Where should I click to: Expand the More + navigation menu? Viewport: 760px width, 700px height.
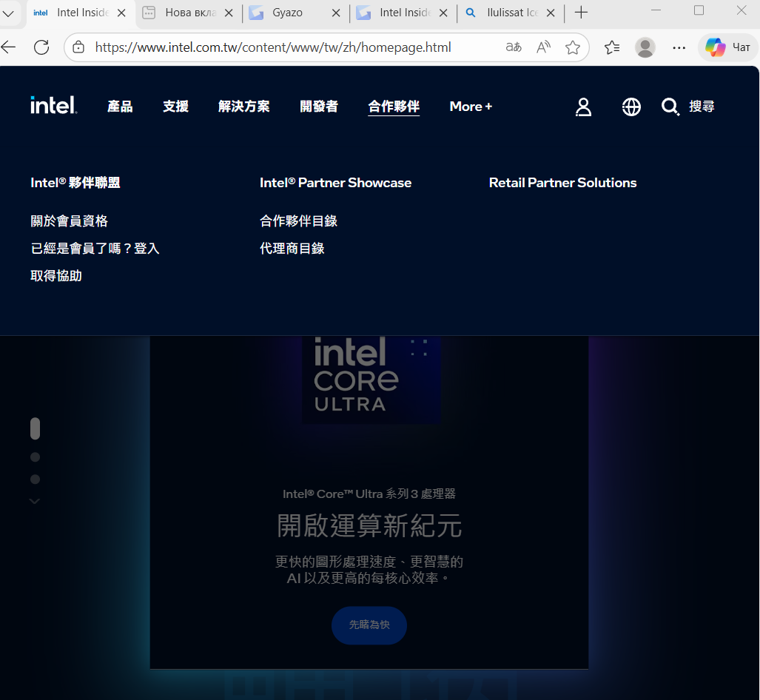pos(471,106)
